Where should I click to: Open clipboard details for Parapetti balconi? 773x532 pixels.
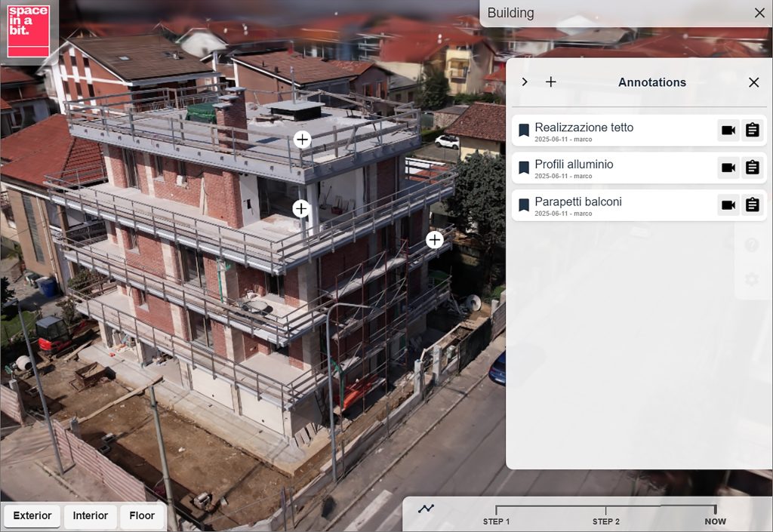[x=752, y=205]
